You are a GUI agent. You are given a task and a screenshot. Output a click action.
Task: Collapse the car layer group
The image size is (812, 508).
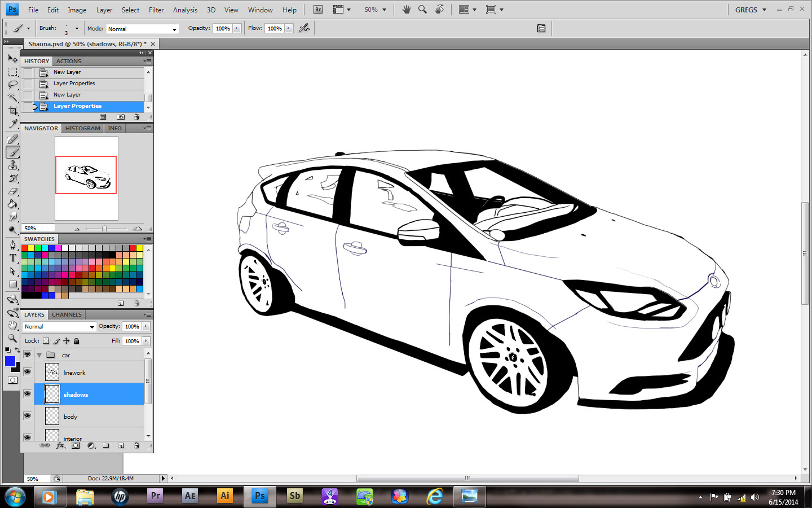pos(39,355)
